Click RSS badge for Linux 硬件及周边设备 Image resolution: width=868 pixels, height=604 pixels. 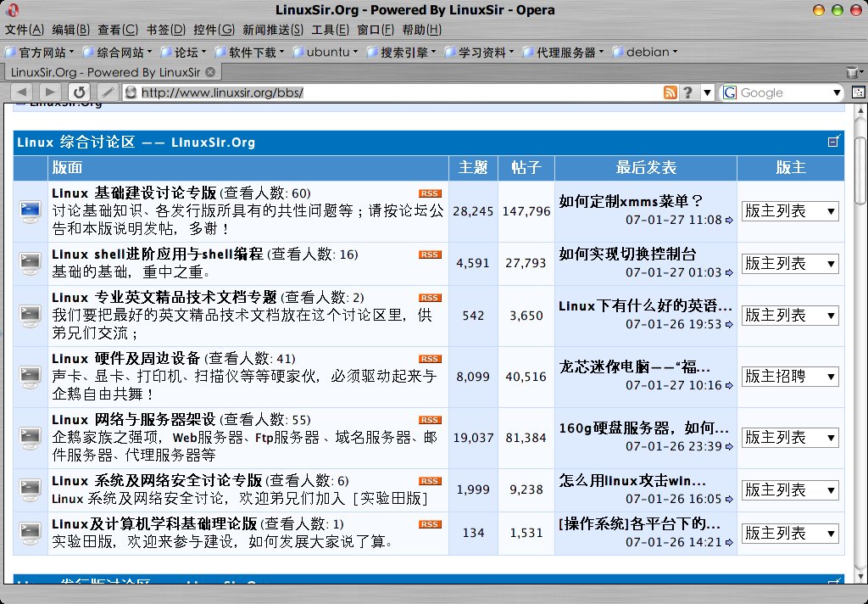tap(430, 359)
